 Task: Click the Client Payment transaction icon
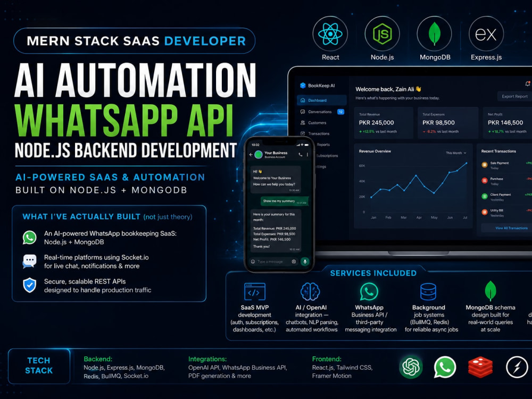point(485,196)
